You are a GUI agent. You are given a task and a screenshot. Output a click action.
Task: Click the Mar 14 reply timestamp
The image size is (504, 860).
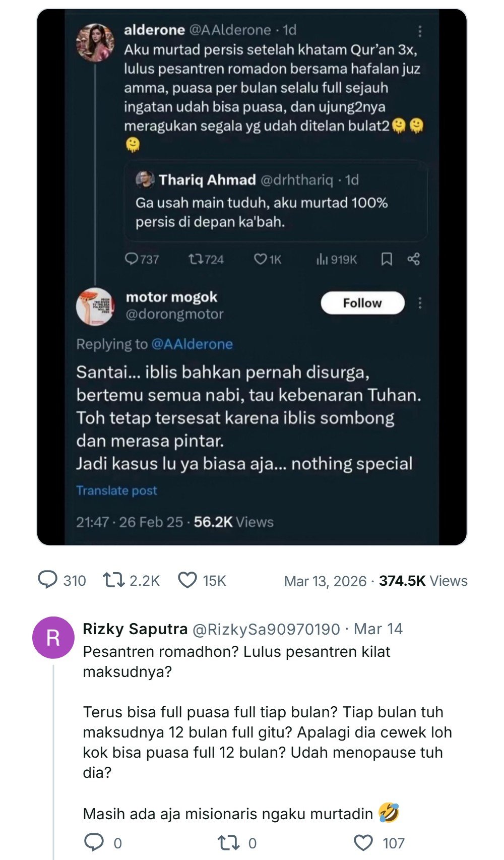point(378,629)
